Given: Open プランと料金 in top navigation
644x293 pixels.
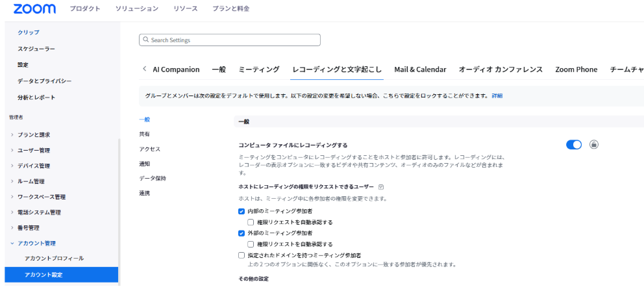Looking at the screenshot, I should pos(231,8).
